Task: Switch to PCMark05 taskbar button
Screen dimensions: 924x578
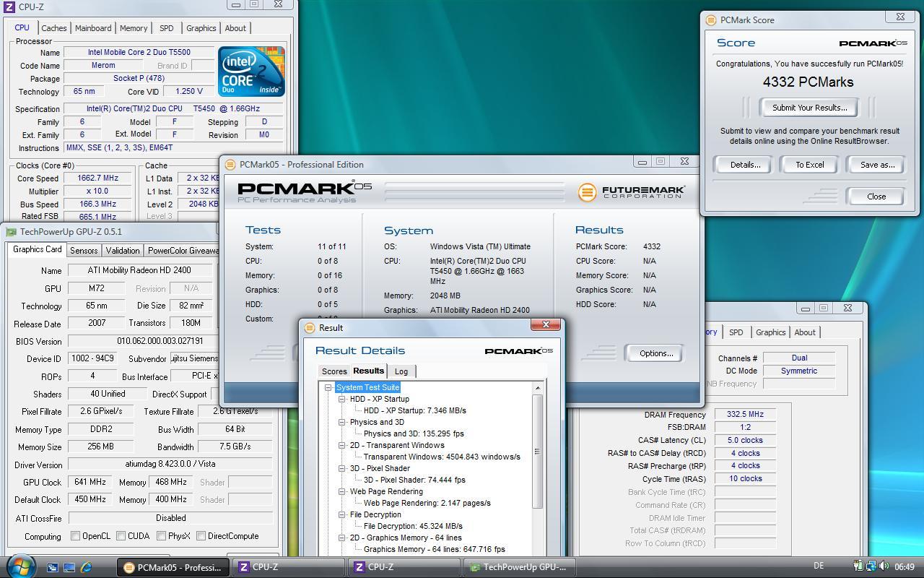Action: 173,567
